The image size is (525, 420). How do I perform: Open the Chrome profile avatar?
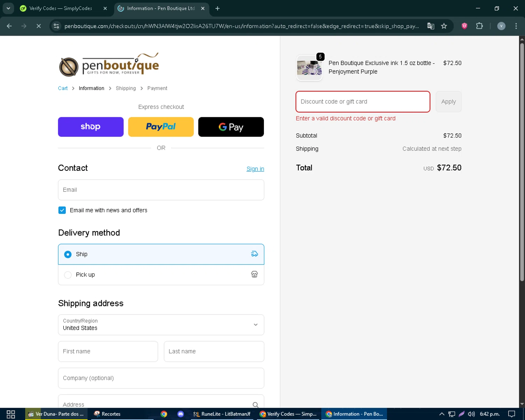click(x=501, y=26)
